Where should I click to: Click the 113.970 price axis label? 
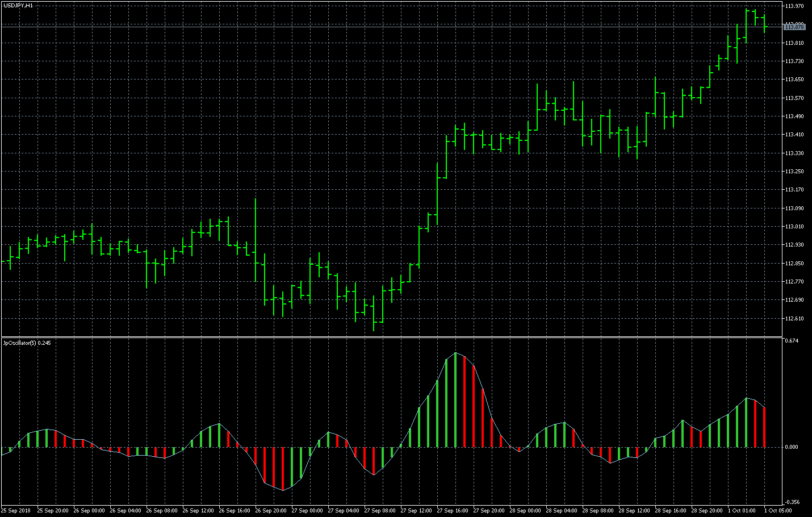[x=794, y=6]
